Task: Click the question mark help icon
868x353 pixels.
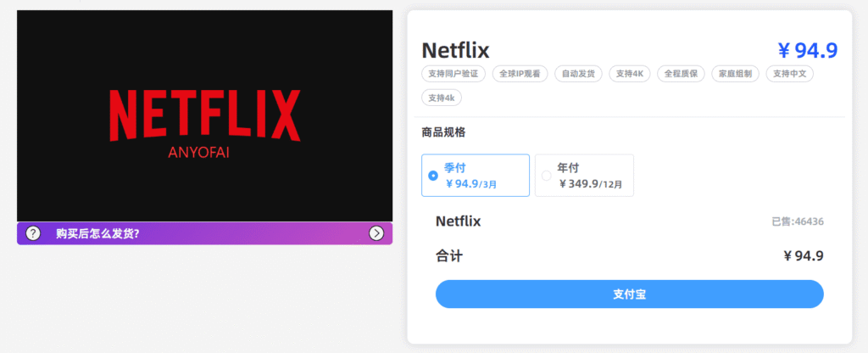Action: tap(33, 233)
